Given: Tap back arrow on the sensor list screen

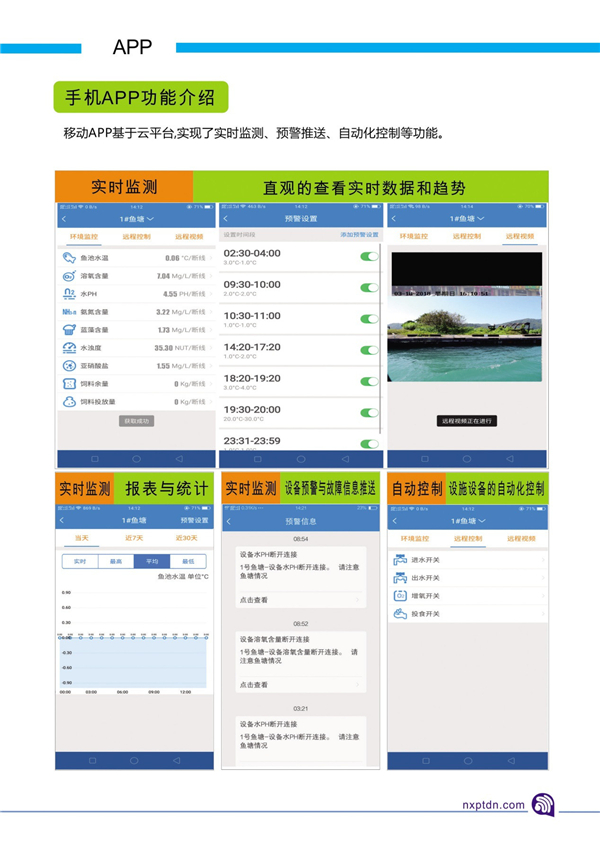Looking at the screenshot, I should (64, 218).
